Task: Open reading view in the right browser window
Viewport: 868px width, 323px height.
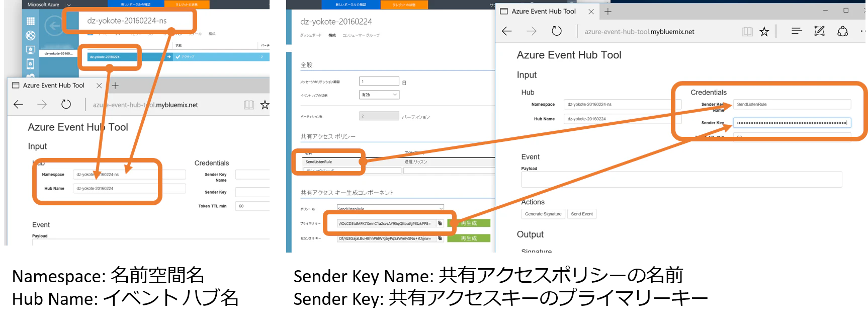Action: point(747,32)
